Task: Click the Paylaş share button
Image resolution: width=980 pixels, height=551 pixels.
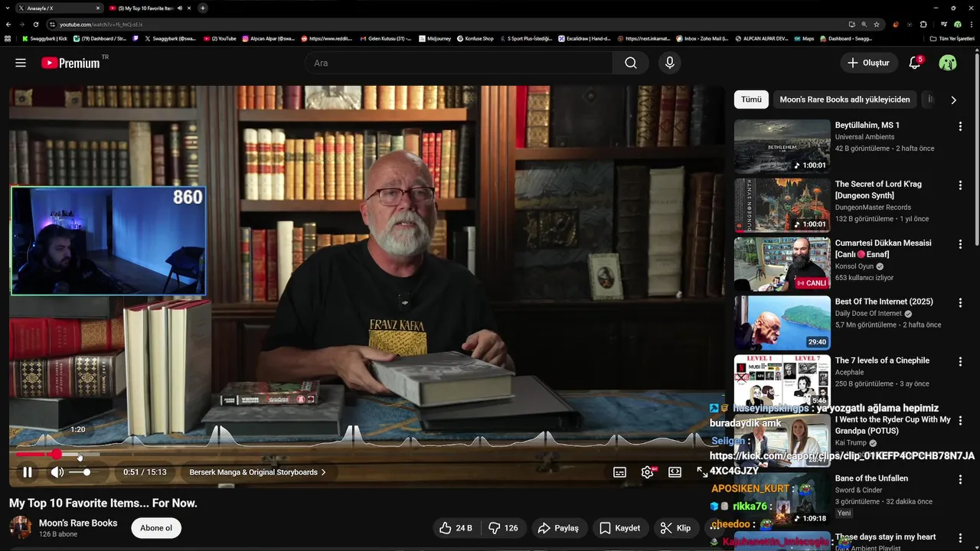Action: pyautogui.click(x=558, y=528)
